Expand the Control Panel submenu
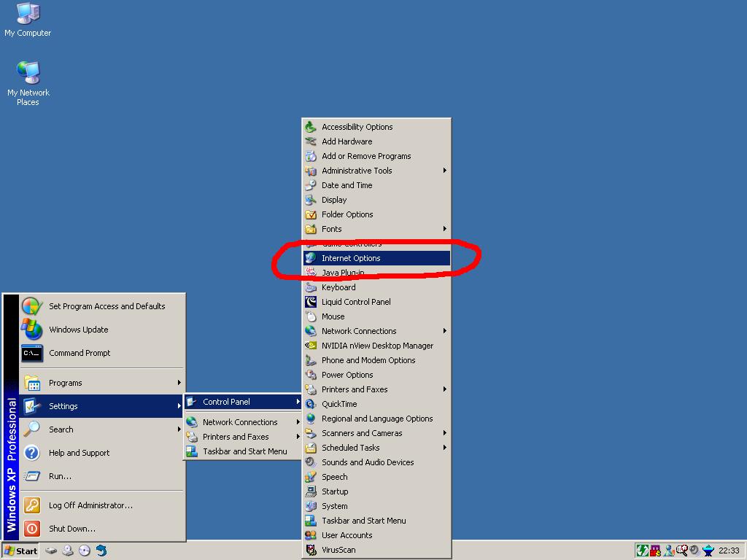Viewport: 747px width, 560px height. [x=243, y=402]
